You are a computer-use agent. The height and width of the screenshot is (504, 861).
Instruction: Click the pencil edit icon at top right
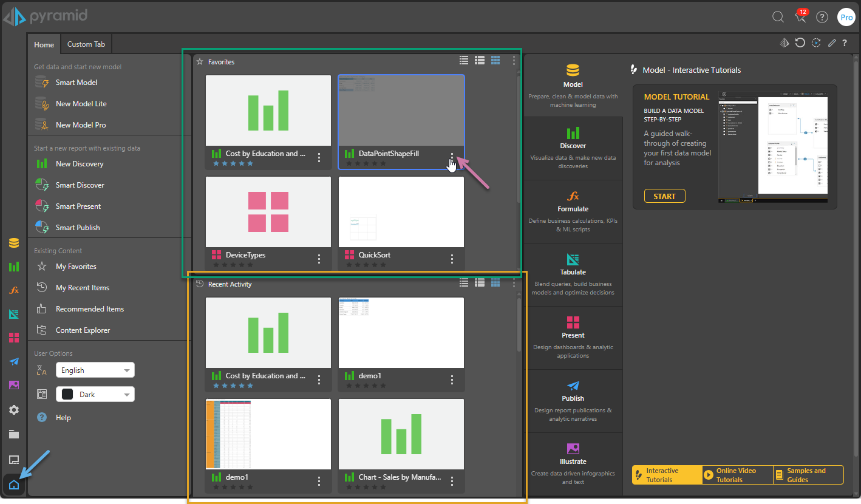tap(832, 43)
